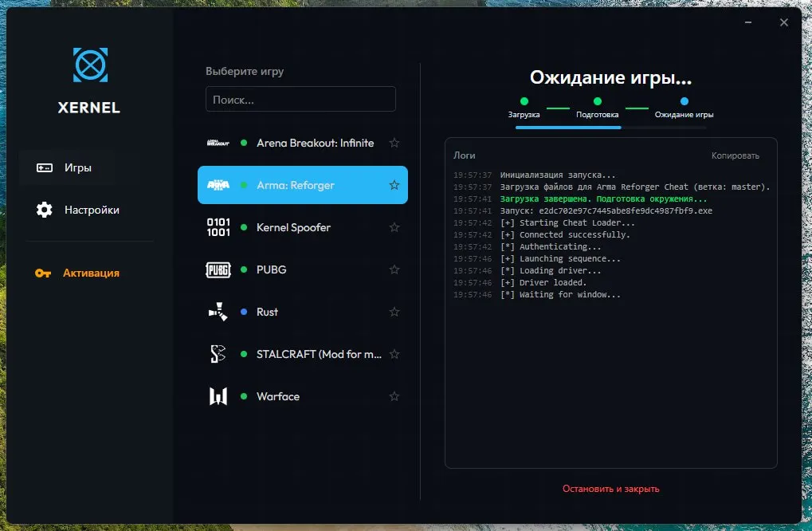Click the 'Launching sequence...' log entry
Image resolution: width=812 pixels, height=531 pixels.
560,258
